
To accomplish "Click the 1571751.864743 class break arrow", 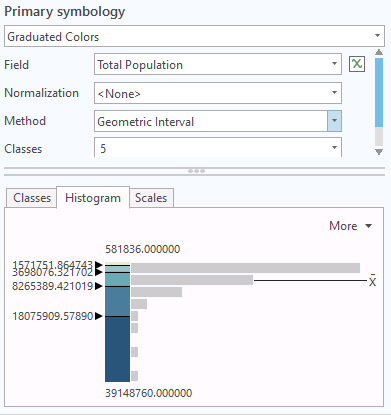I will click(99, 265).
